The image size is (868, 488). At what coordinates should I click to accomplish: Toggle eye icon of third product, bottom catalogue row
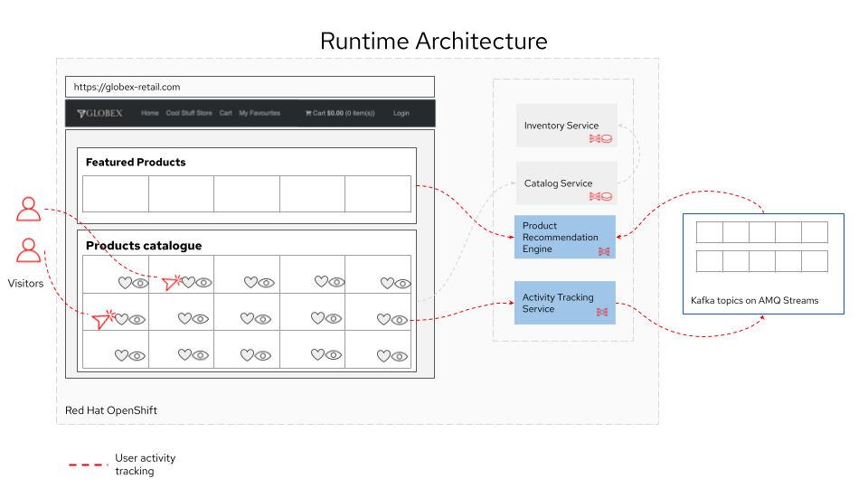[x=262, y=356]
